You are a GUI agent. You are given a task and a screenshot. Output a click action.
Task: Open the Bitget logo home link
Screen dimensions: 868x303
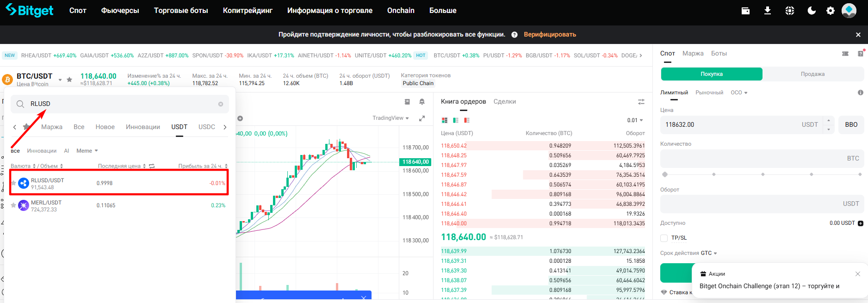pyautogui.click(x=30, y=10)
